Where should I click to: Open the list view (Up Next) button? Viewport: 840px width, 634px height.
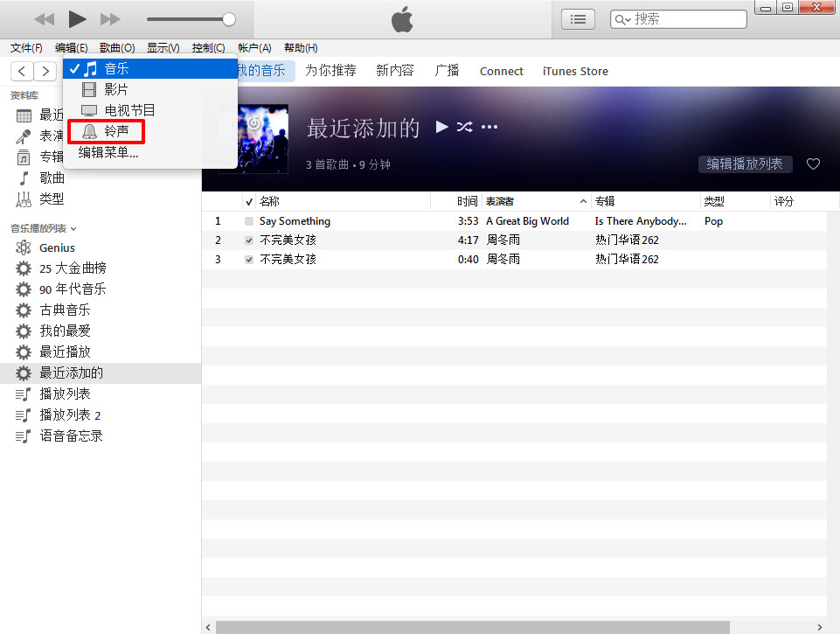pyautogui.click(x=578, y=20)
